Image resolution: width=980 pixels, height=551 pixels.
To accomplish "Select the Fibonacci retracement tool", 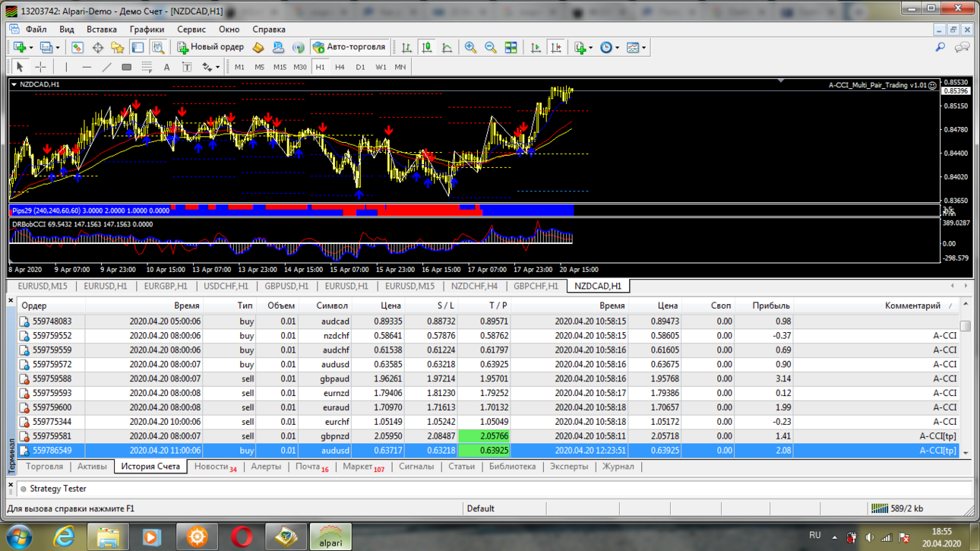I will pos(147,67).
